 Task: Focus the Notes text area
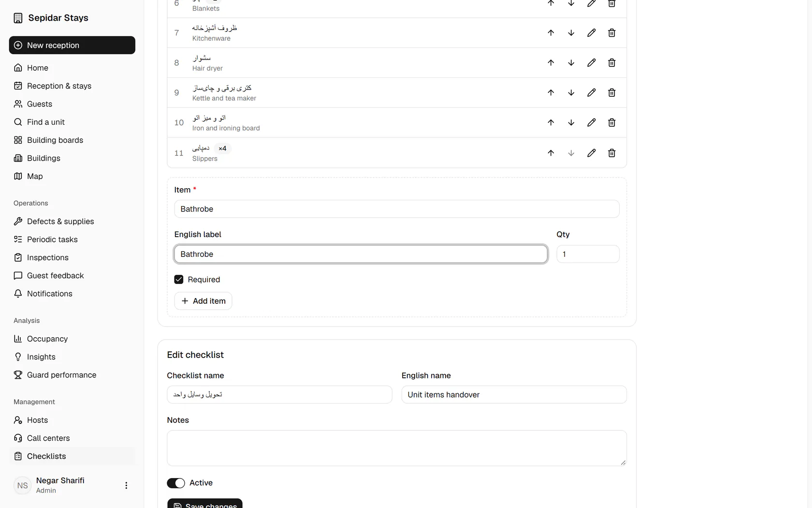pyautogui.click(x=397, y=448)
